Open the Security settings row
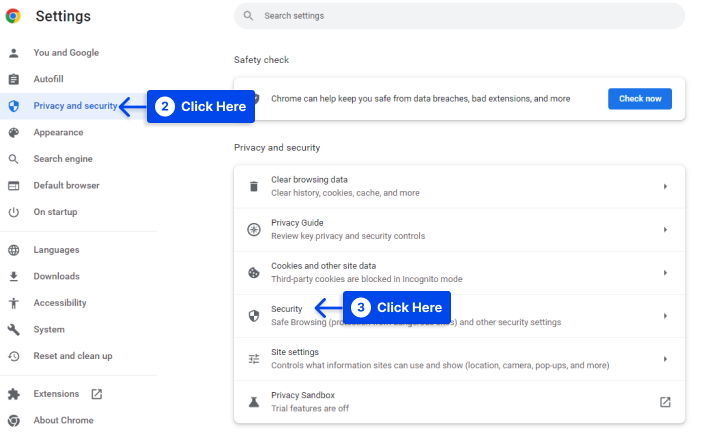This screenshot has width=701, height=432. click(x=459, y=316)
